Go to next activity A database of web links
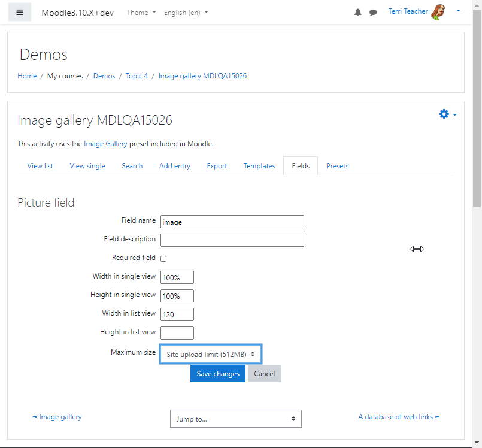The height and width of the screenshot is (448, 482). tap(399, 417)
